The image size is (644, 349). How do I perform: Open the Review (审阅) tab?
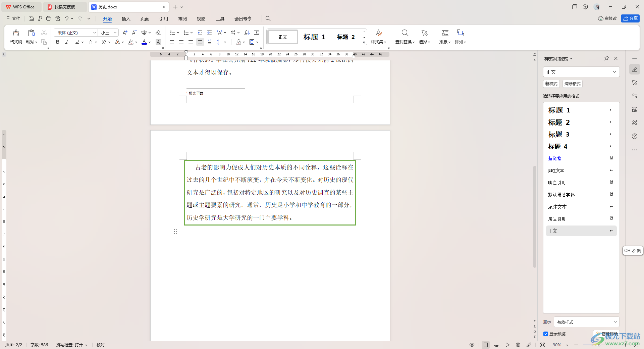click(x=182, y=18)
